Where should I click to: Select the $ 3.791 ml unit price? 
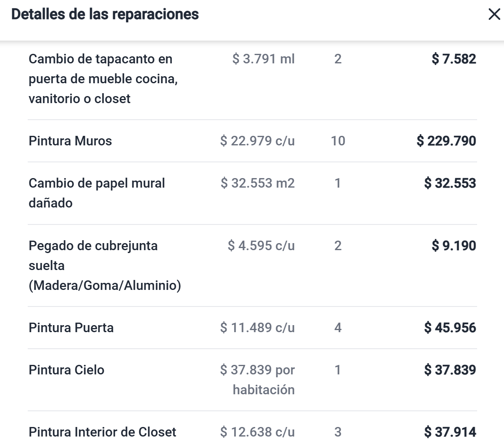(264, 59)
